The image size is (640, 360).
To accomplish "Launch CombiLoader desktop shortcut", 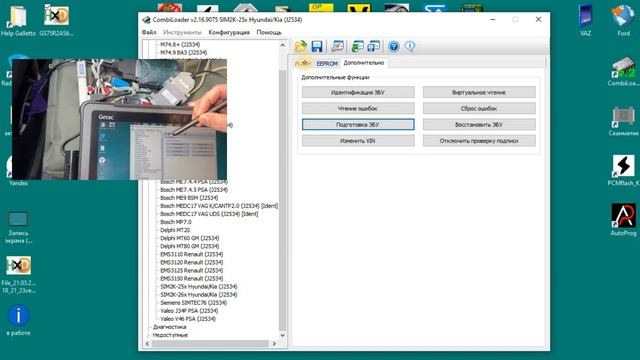I will 623,71.
